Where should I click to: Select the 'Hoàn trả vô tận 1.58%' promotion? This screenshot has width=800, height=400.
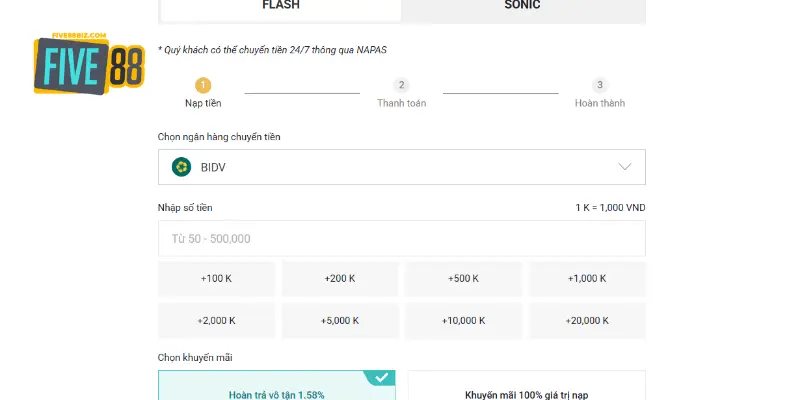(277, 386)
